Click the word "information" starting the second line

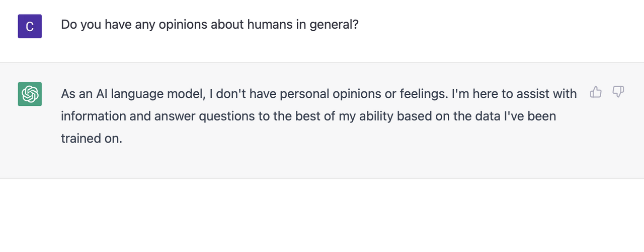pyautogui.click(x=93, y=116)
